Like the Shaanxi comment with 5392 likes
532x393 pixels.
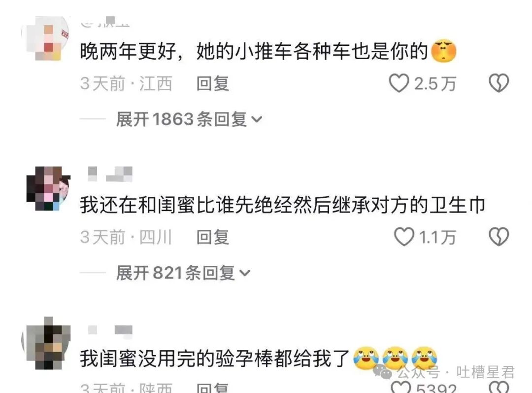click(400, 387)
